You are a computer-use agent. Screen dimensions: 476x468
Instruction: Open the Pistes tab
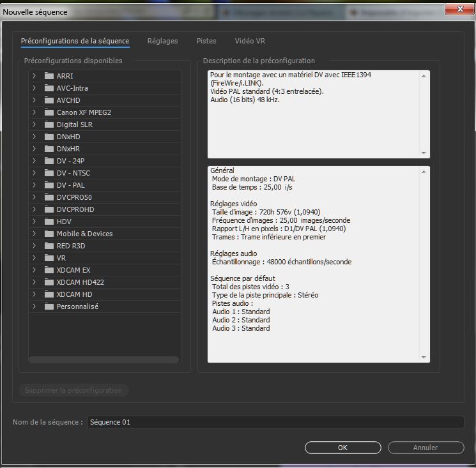pos(206,41)
